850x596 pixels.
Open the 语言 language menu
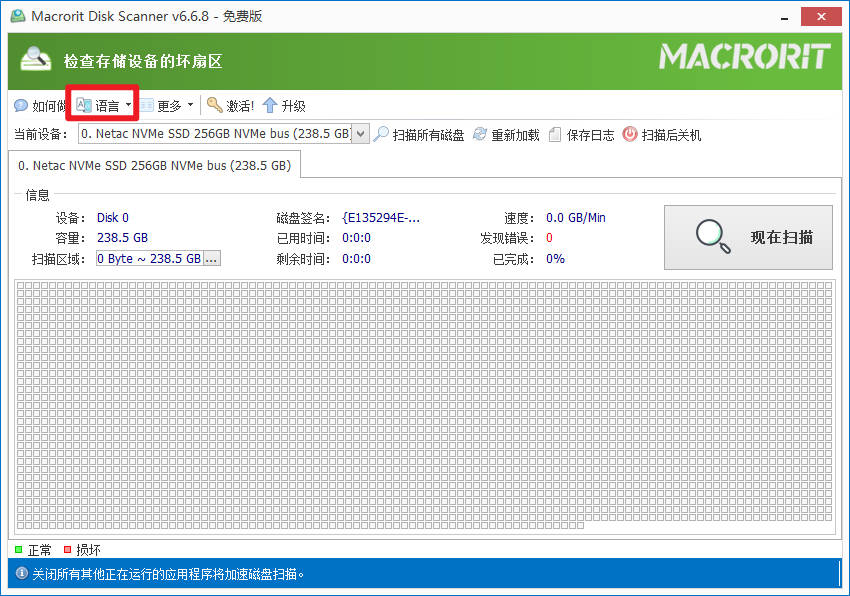click(x=105, y=106)
